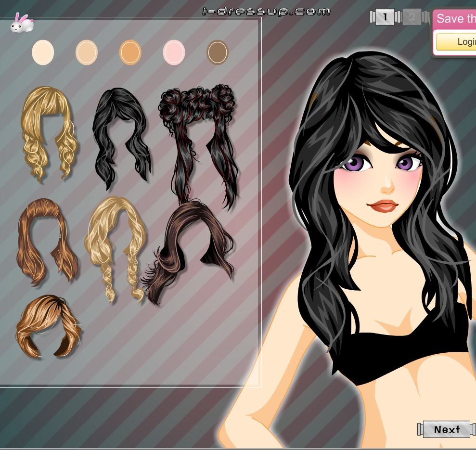Switch to page 2 tab
This screenshot has height=450, width=476.
pyautogui.click(x=412, y=18)
